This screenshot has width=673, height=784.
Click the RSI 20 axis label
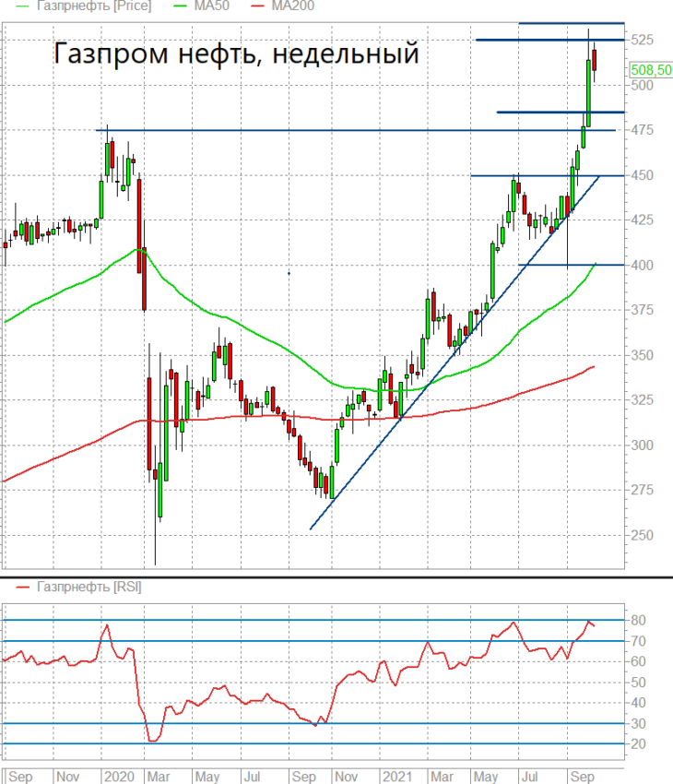639,744
